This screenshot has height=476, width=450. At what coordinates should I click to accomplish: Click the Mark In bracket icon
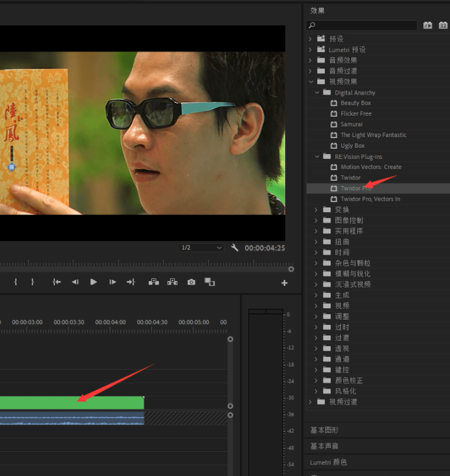(x=15, y=282)
